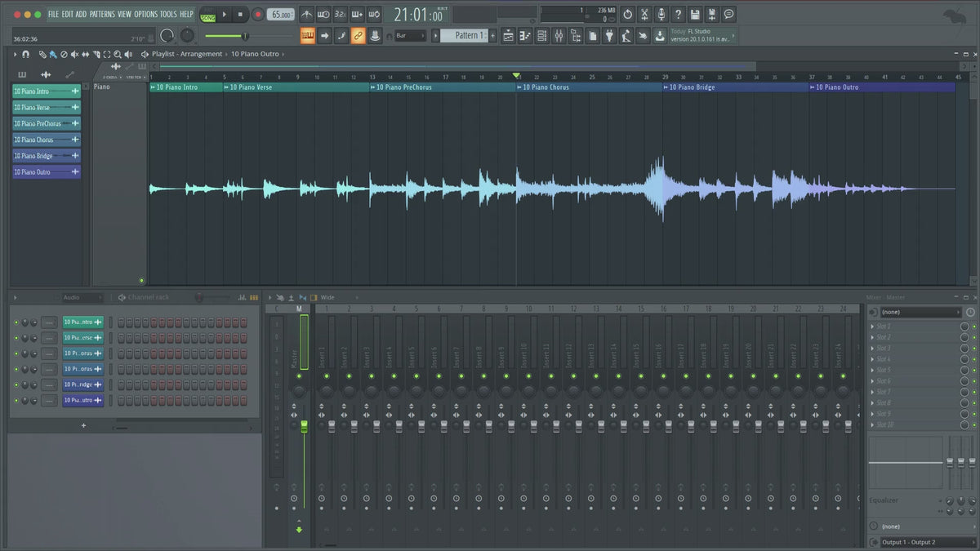Click the typing keyboard to piano icon
The width and height of the screenshot is (980, 551).
308,36
